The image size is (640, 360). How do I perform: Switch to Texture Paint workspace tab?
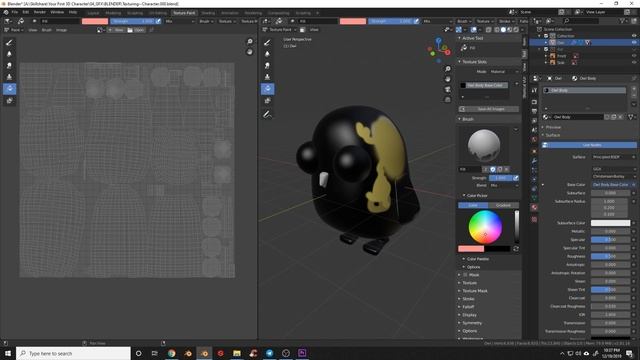[184, 13]
